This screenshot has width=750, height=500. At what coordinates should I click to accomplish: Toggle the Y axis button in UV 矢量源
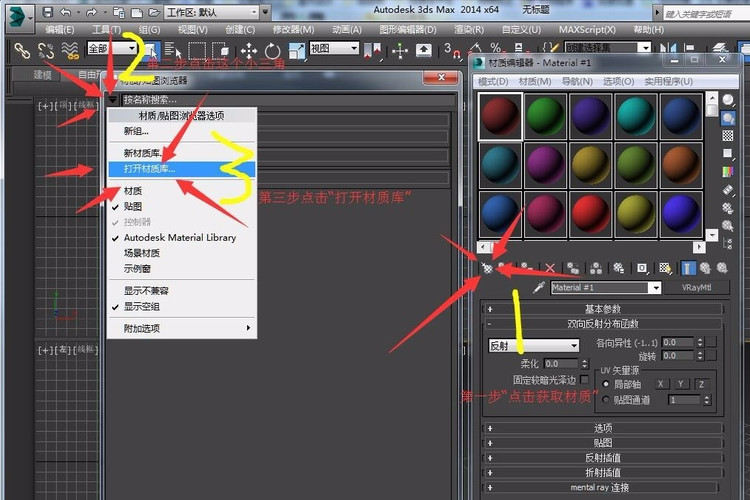coord(681,384)
